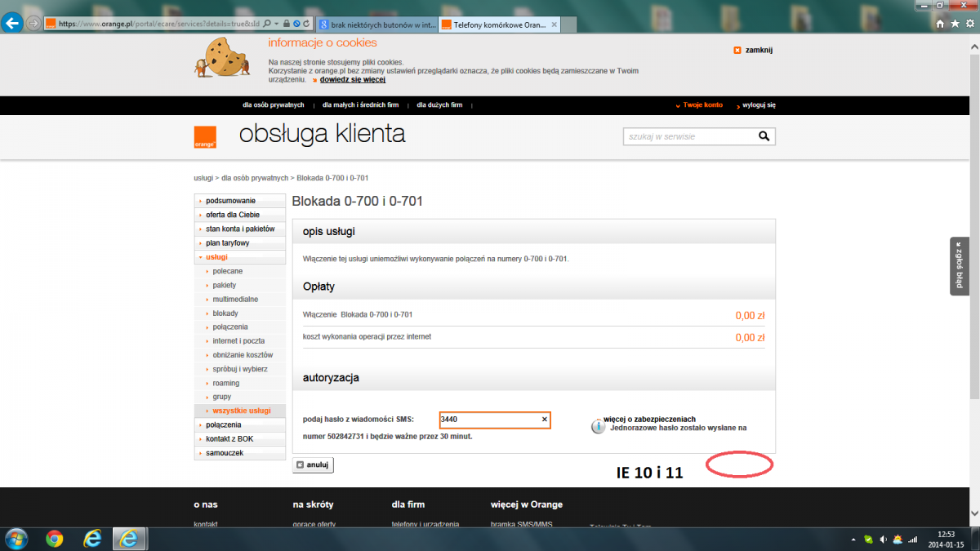Click the lock security icon in address bar
This screenshot has height=551, width=980.
coord(286,24)
